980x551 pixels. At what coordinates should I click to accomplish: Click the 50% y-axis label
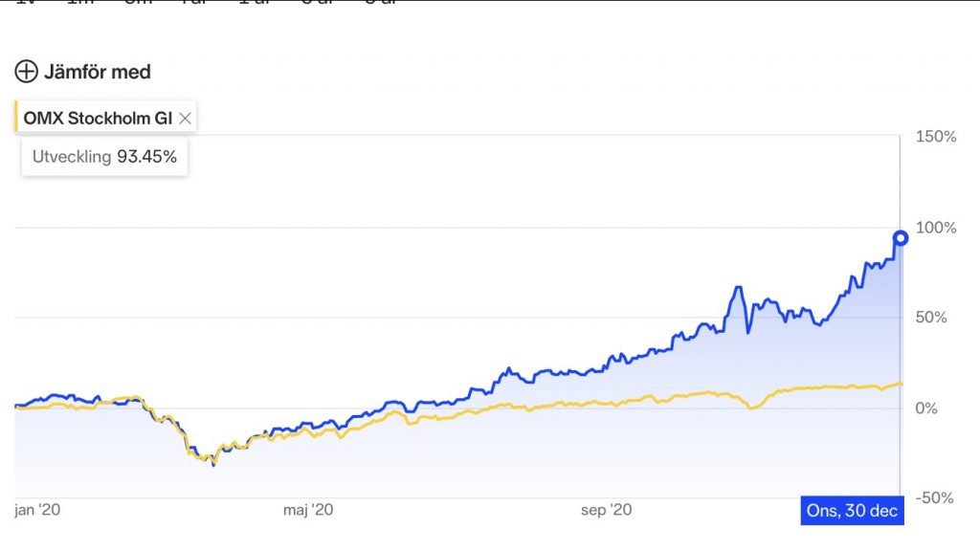click(930, 318)
